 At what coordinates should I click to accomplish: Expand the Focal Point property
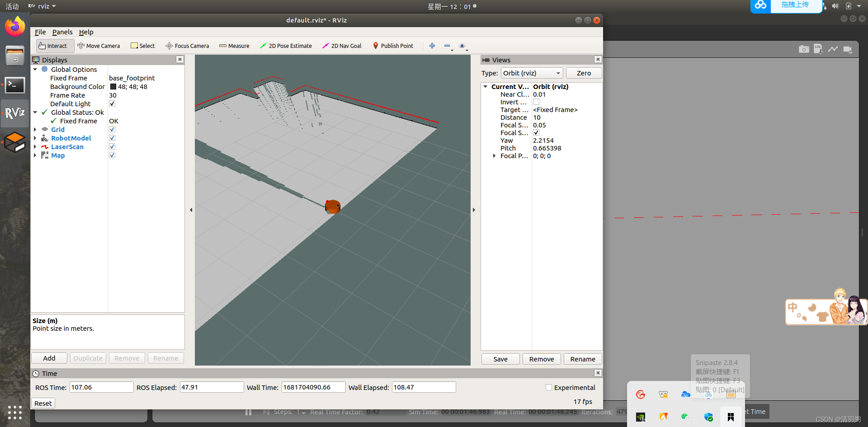pos(494,155)
